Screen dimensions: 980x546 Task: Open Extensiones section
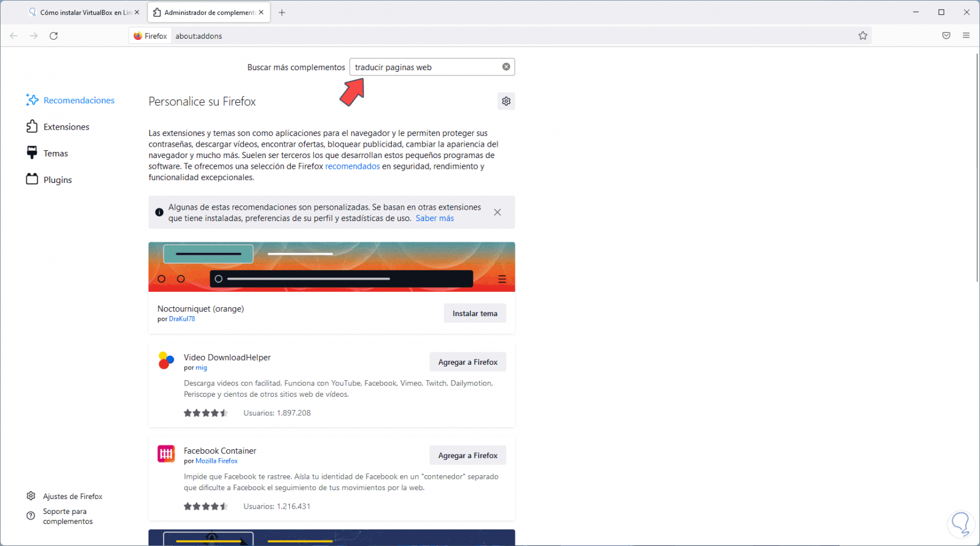[x=58, y=127]
